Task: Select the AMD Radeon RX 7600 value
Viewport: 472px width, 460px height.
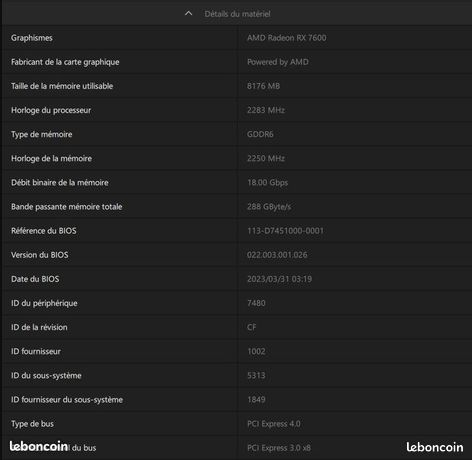Action: 287,38
